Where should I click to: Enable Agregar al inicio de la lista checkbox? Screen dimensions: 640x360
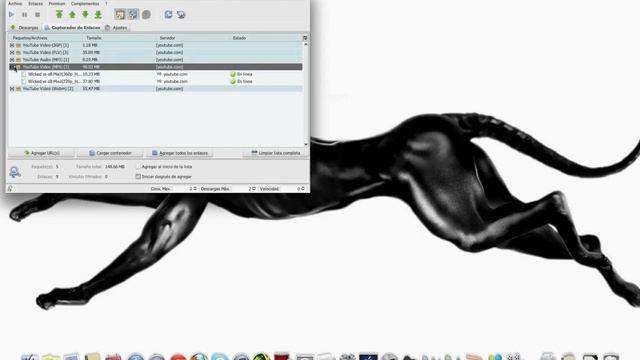138,167
